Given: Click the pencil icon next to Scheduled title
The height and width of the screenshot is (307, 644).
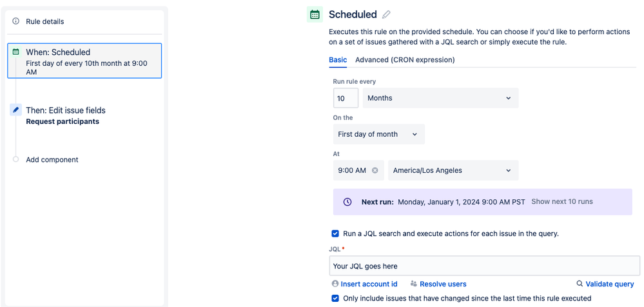Looking at the screenshot, I should coord(386,15).
